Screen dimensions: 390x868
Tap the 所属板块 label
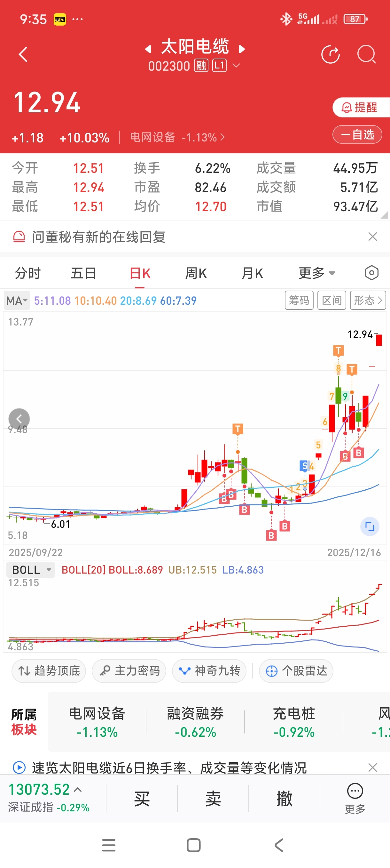[24, 722]
